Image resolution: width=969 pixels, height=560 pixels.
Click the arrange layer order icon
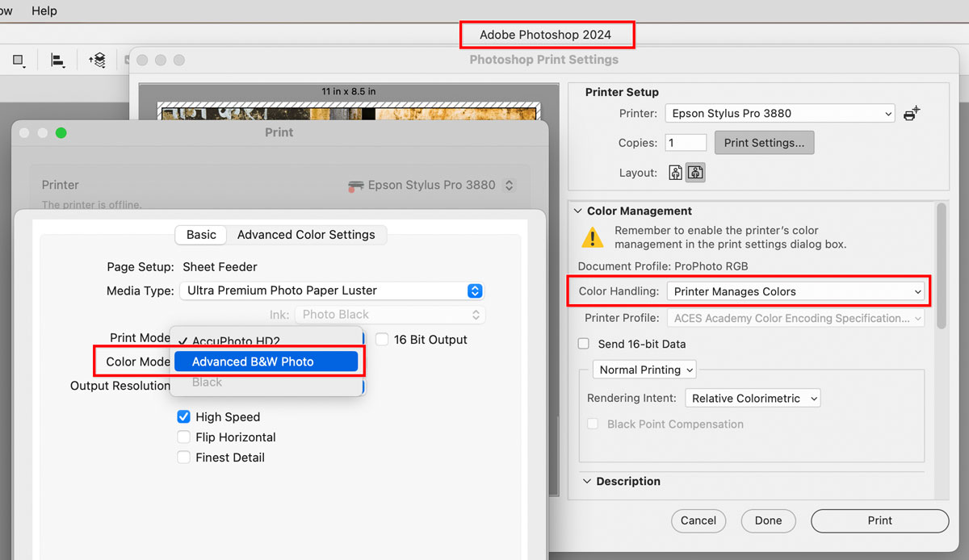pos(96,60)
